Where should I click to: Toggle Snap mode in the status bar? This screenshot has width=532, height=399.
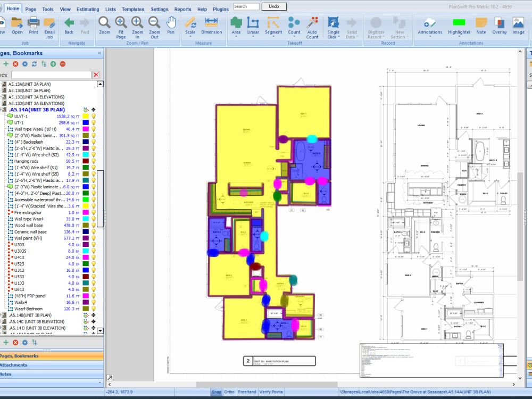coord(217,392)
